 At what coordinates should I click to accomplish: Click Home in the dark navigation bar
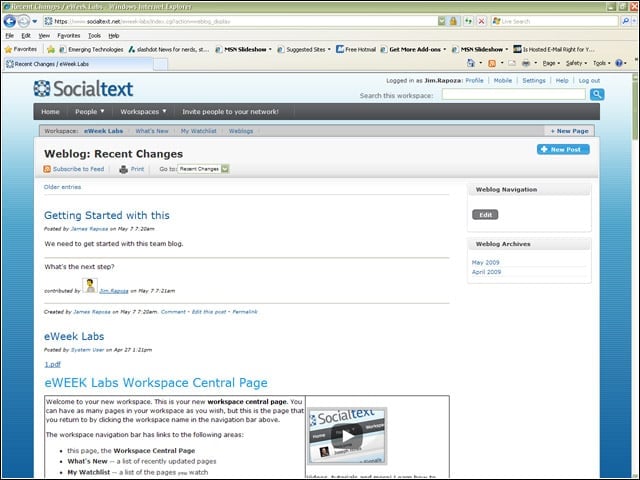coord(50,111)
